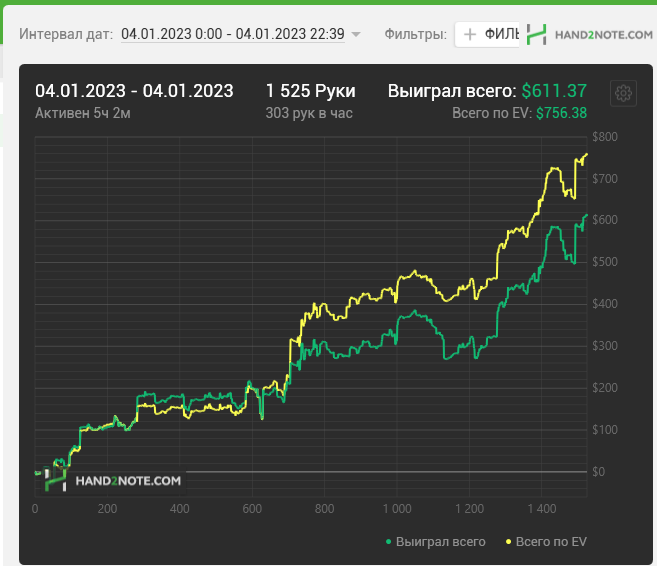This screenshot has width=657, height=566.
Task: Click the 'Фильтры:' label
Action: coord(416,34)
